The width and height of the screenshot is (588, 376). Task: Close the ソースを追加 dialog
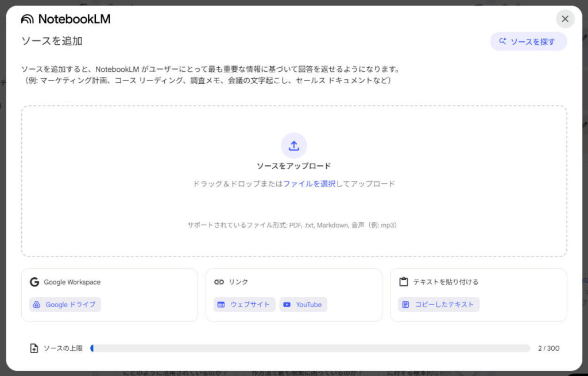point(564,19)
